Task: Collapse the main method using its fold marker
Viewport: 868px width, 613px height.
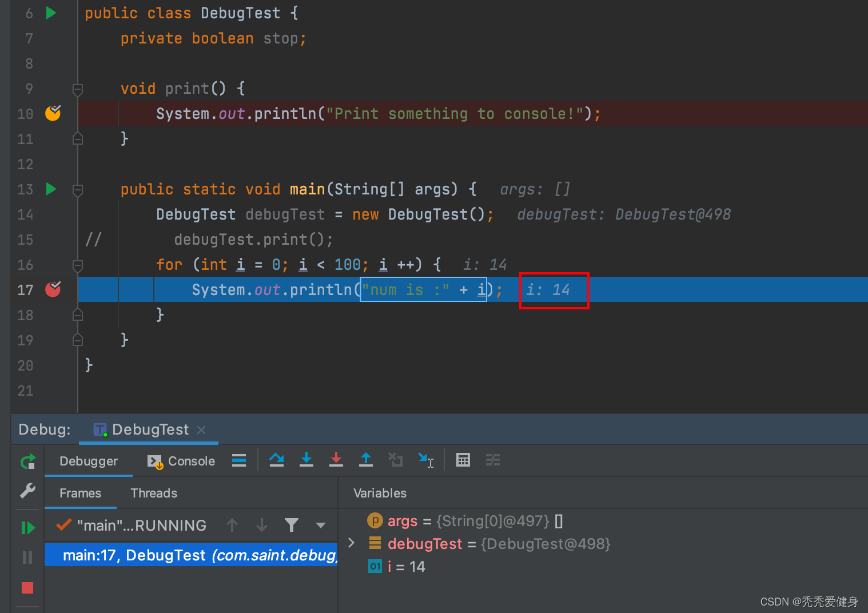Action: [78, 189]
